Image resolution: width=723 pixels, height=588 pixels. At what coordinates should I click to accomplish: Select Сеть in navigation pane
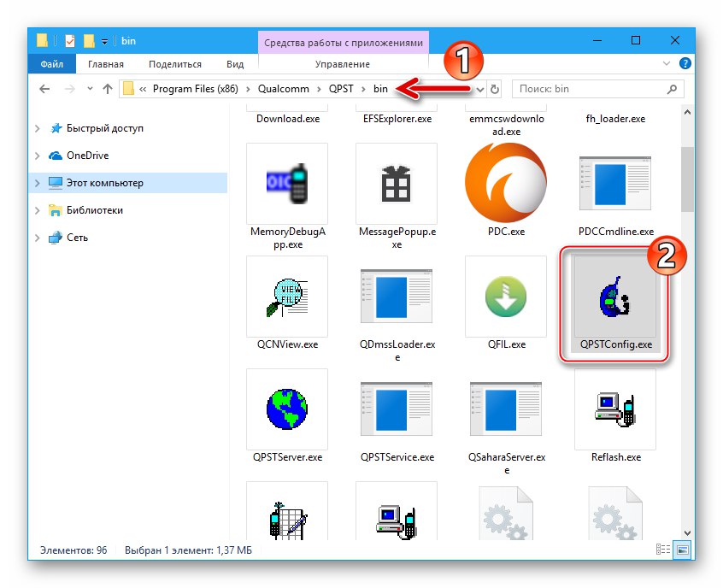[77, 238]
